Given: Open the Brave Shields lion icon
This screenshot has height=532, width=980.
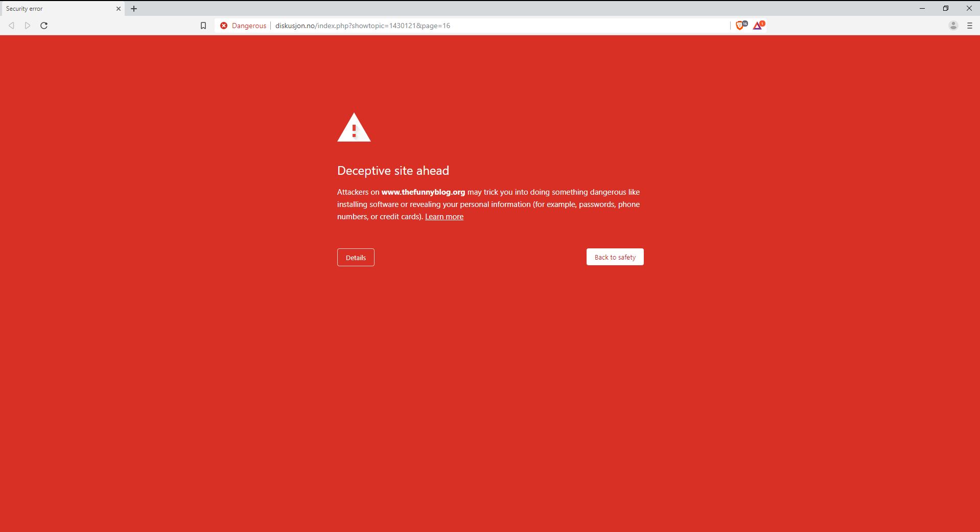Looking at the screenshot, I should pos(741,25).
